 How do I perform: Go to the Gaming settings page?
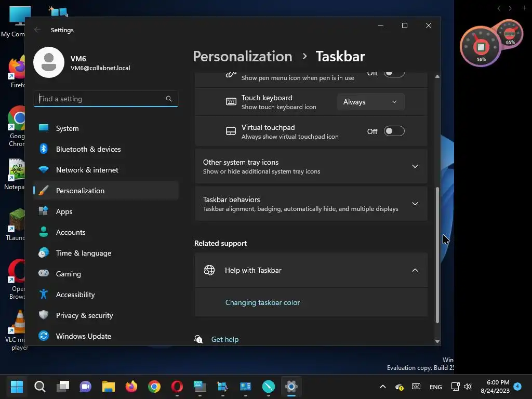[x=106, y=274]
